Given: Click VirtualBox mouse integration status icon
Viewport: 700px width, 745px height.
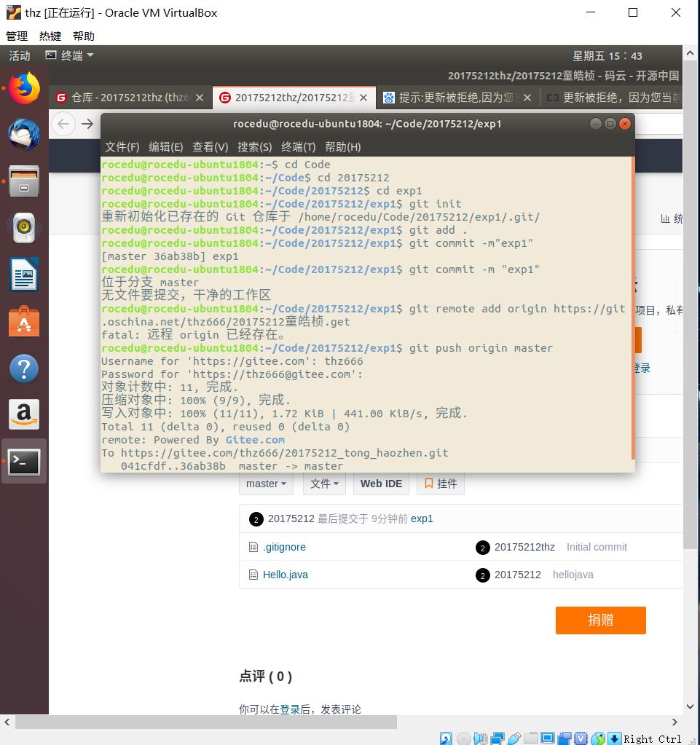Looking at the screenshot, I should (598, 738).
